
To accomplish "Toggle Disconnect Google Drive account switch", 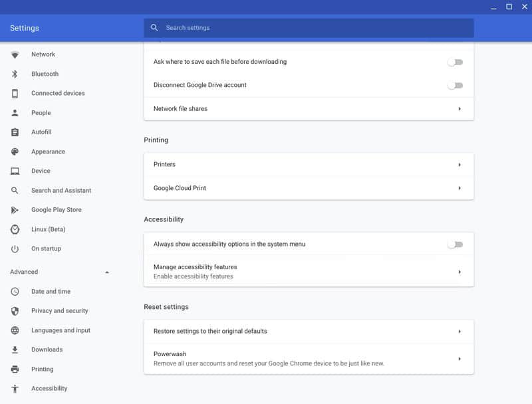I will coord(455,86).
